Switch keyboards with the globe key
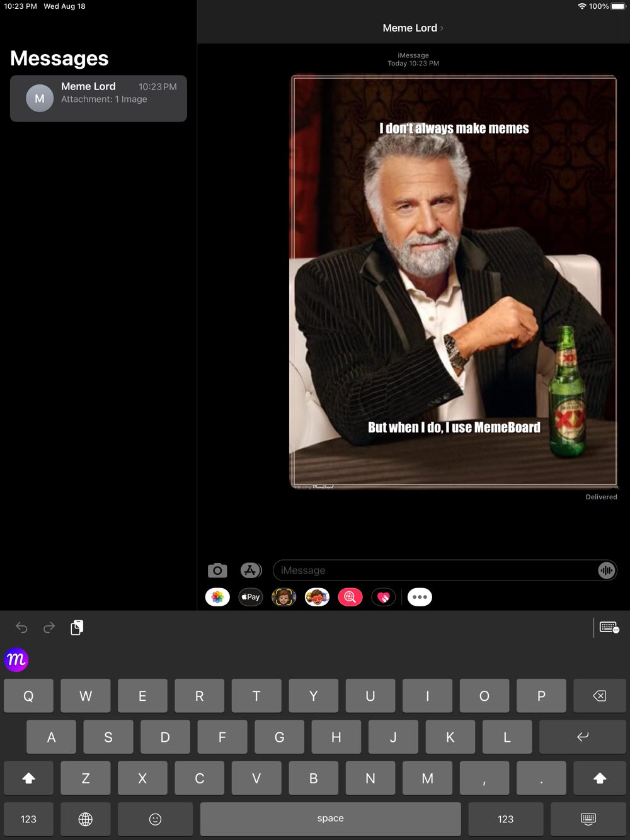The width and height of the screenshot is (630, 840). pyautogui.click(x=86, y=819)
